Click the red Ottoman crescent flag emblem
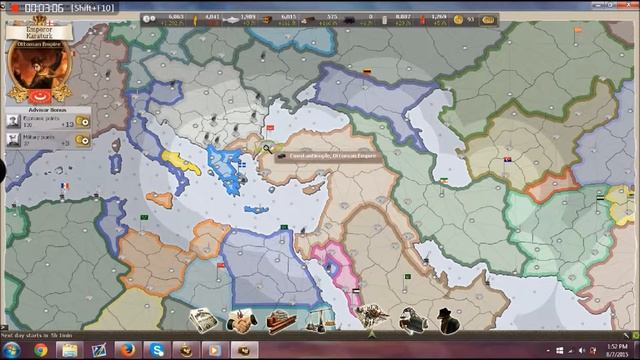This screenshot has height=360, width=640. point(40,96)
